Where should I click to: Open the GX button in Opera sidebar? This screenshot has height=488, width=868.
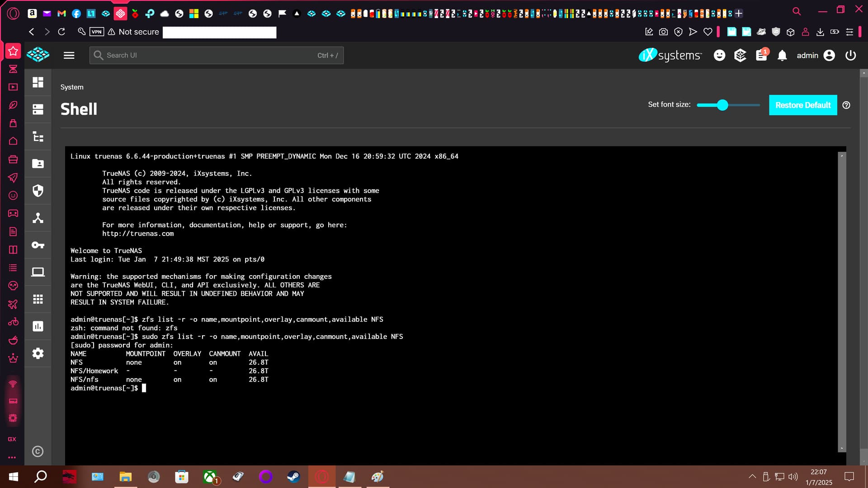point(12,439)
